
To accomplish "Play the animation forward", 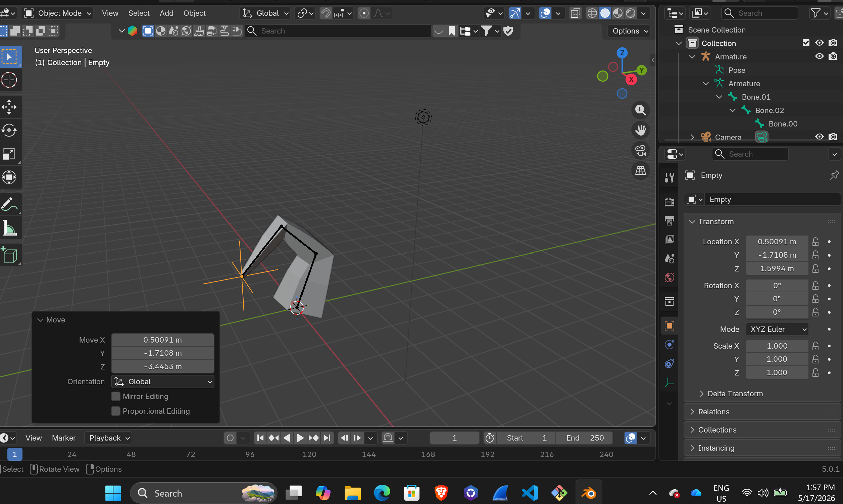I will (x=300, y=438).
